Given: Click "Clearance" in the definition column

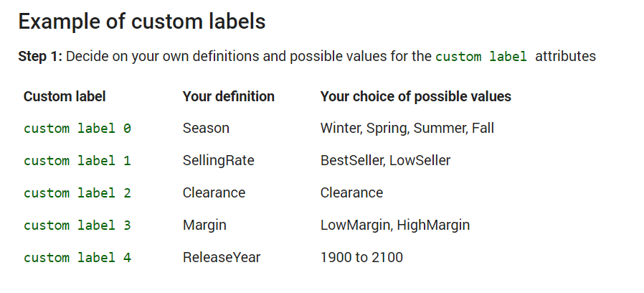Looking at the screenshot, I should coord(214,193).
